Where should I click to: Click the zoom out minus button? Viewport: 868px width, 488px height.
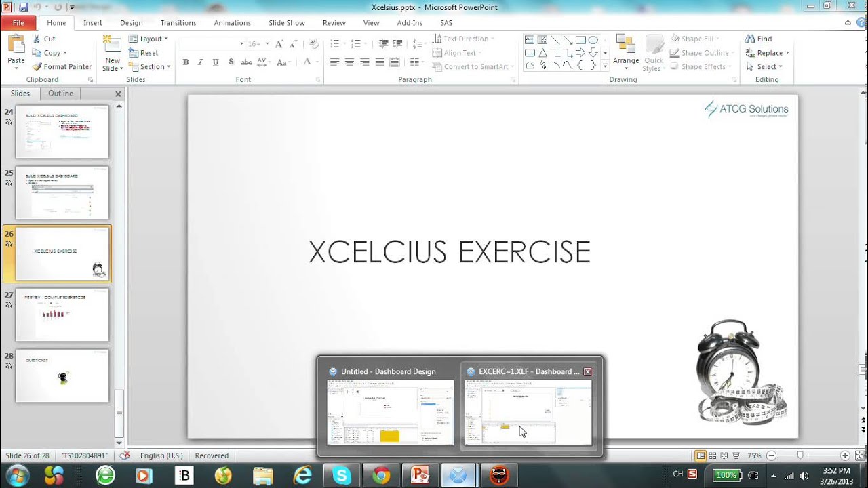point(771,455)
